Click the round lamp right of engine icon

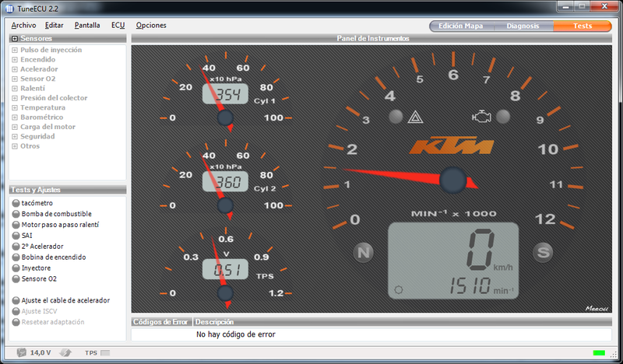503,117
